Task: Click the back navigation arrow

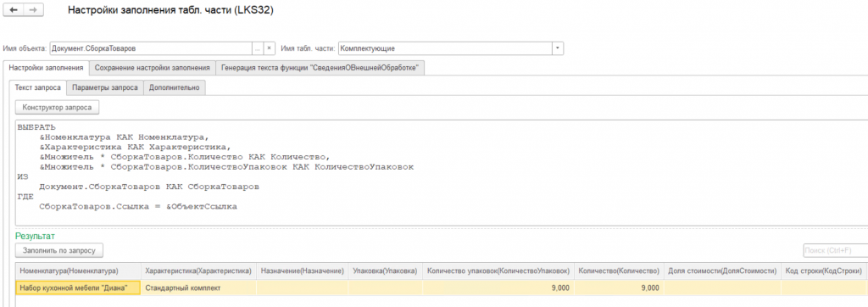Action: tap(14, 10)
